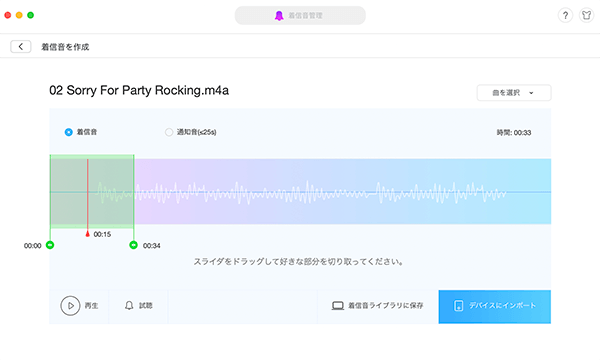Click the 00:00 start time label
Viewport: 600px width, 360px height.
tap(33, 246)
